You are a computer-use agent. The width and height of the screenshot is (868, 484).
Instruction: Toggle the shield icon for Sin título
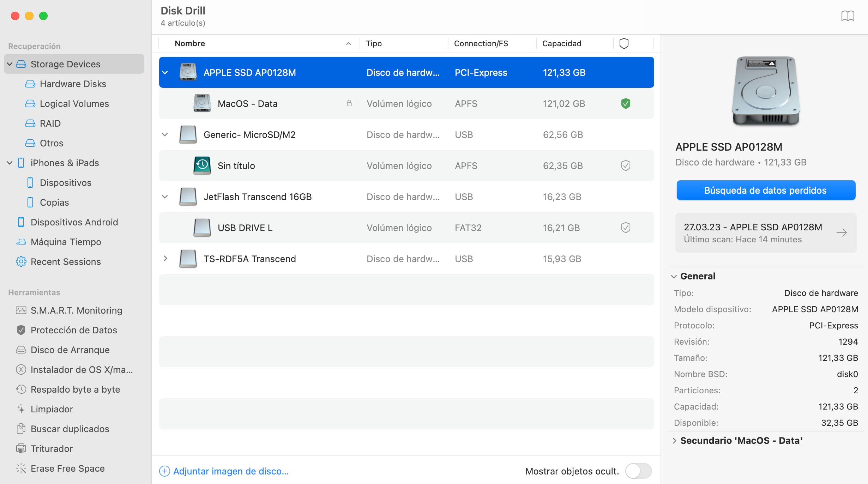point(625,166)
